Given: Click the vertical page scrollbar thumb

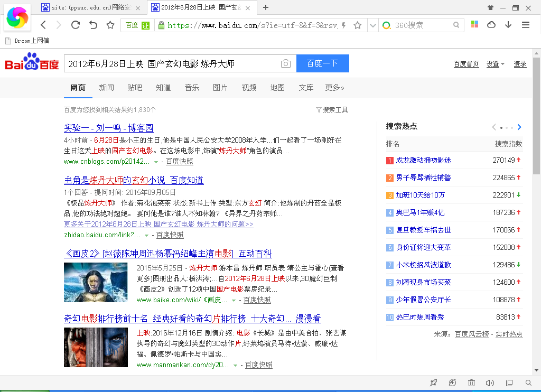Looking at the screenshot, I should click(x=536, y=116).
